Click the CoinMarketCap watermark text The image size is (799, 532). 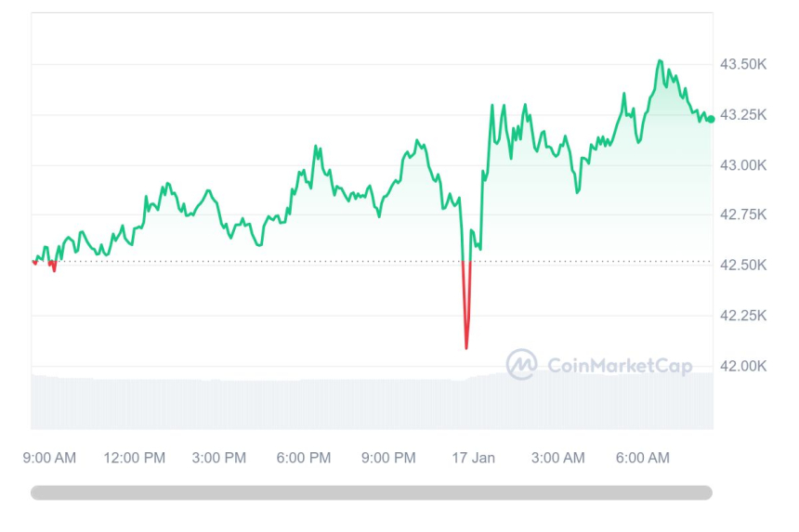tap(620, 366)
